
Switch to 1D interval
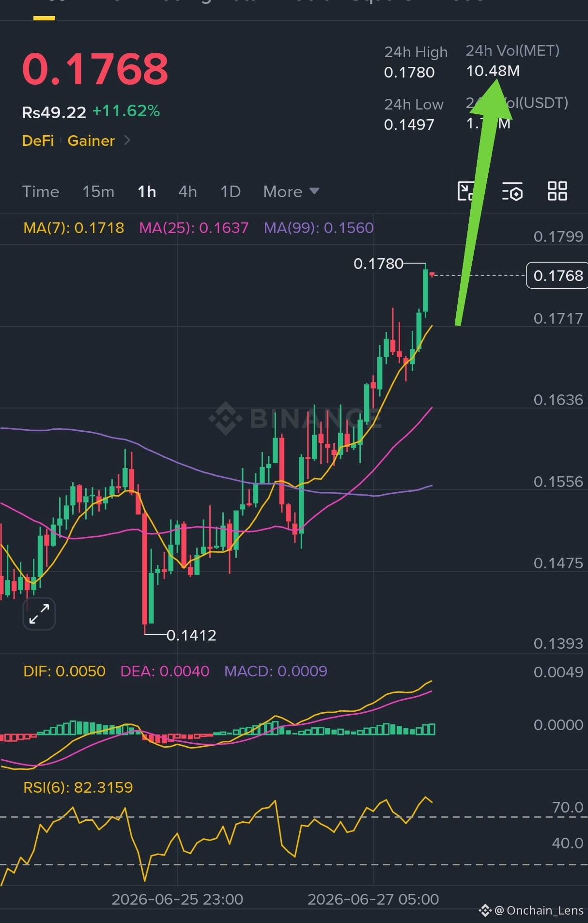click(x=231, y=192)
